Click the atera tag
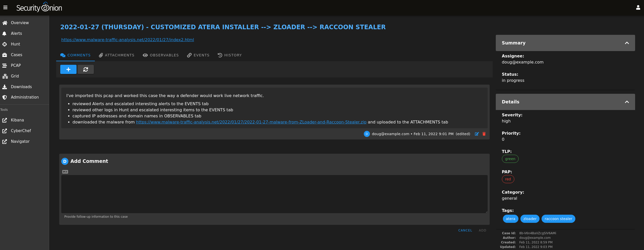The height and width of the screenshot is (250, 644). [x=511, y=219]
